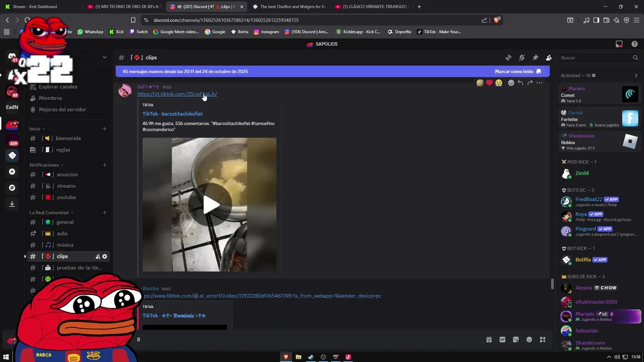Viewport: 644px width, 362px height.
Task: Open pinned messages icon
Action: point(535,58)
